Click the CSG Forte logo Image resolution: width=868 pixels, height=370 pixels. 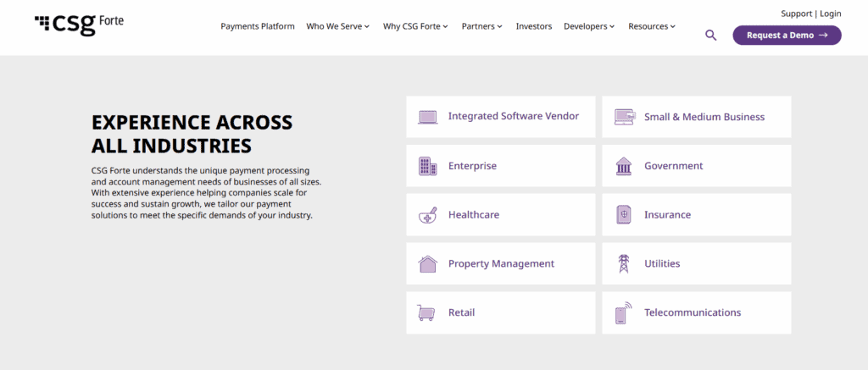[x=79, y=24]
